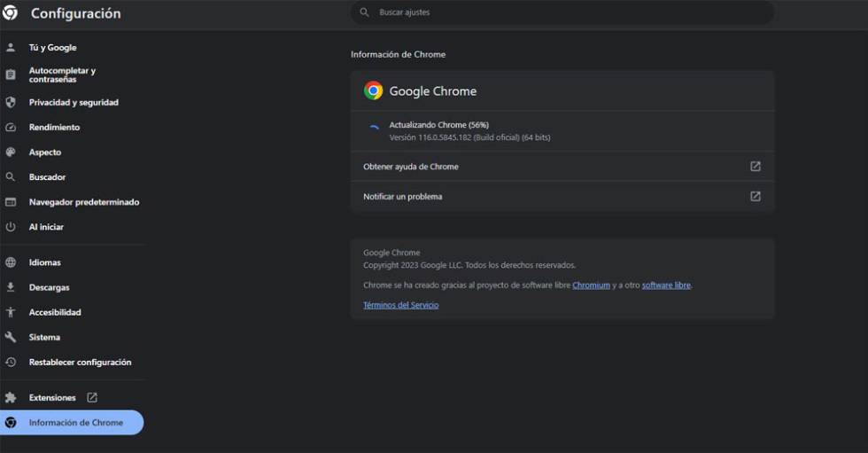Click the Google Chrome title in the card
The height and width of the screenshot is (453, 868).
click(433, 90)
